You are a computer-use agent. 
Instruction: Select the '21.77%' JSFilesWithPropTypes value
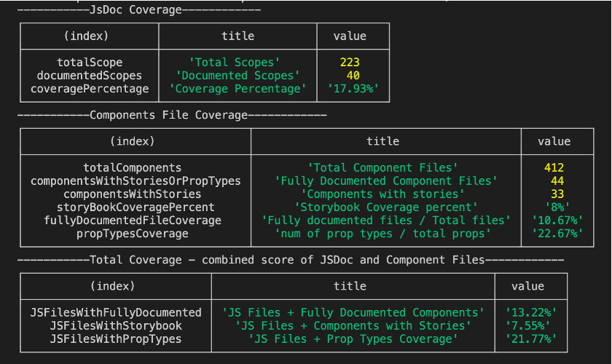pos(530,339)
